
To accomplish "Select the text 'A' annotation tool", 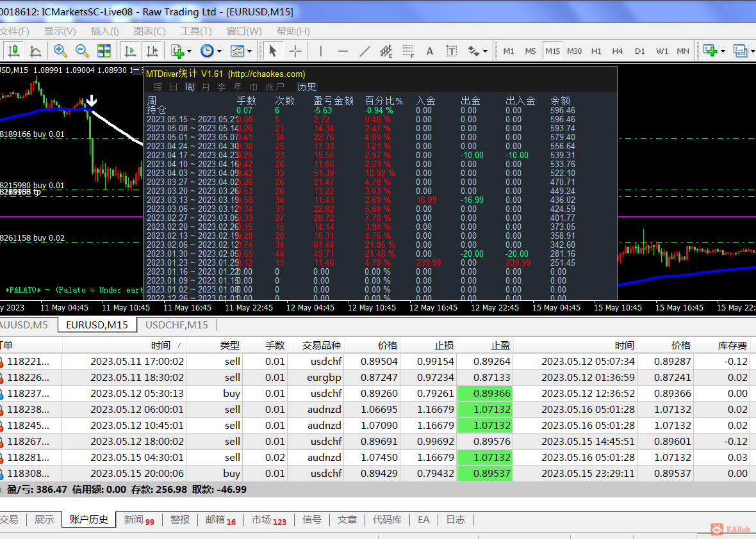I will click(430, 51).
